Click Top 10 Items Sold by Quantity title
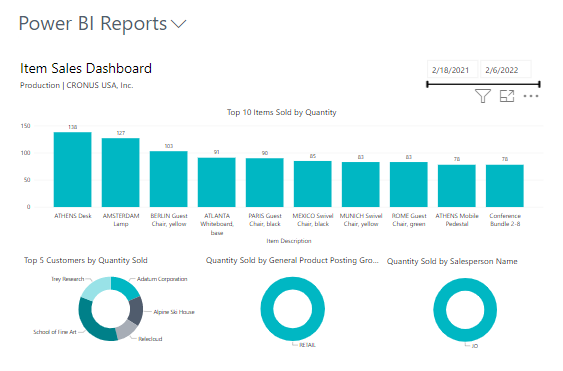This screenshot has width=563, height=371. [x=282, y=112]
